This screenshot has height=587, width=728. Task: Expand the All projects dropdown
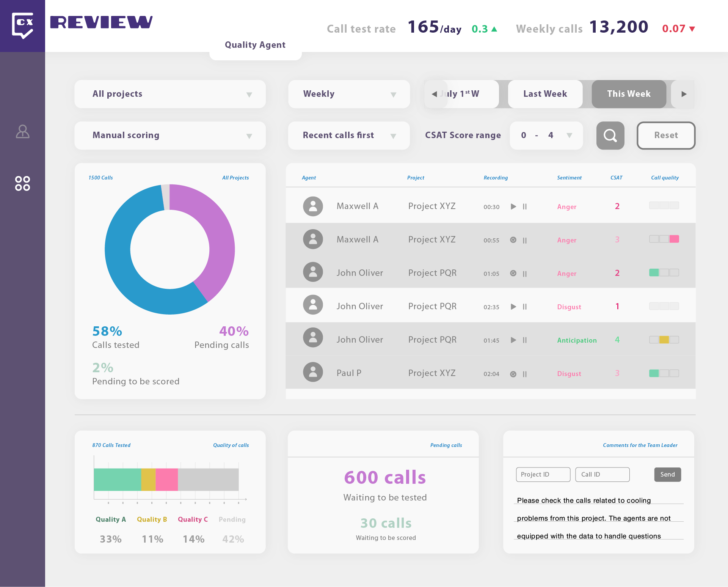pyautogui.click(x=170, y=94)
